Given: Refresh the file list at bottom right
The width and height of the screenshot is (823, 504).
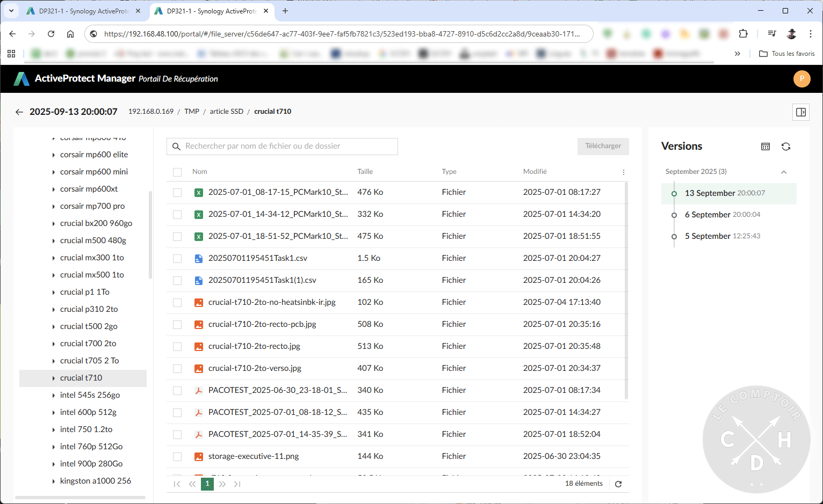Looking at the screenshot, I should click(618, 484).
